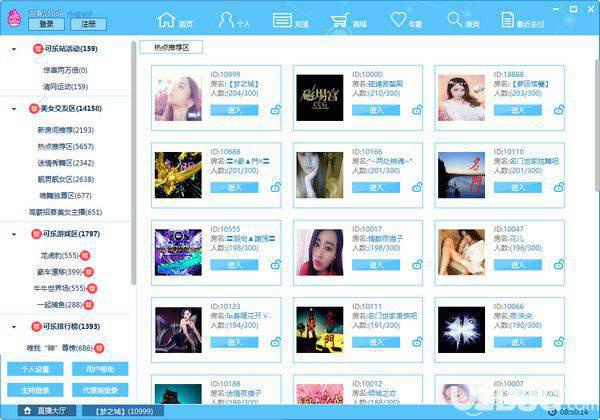Viewport: 600px width, 420px height.
Task: Click the clock icon in status bar
Action: click(x=552, y=412)
